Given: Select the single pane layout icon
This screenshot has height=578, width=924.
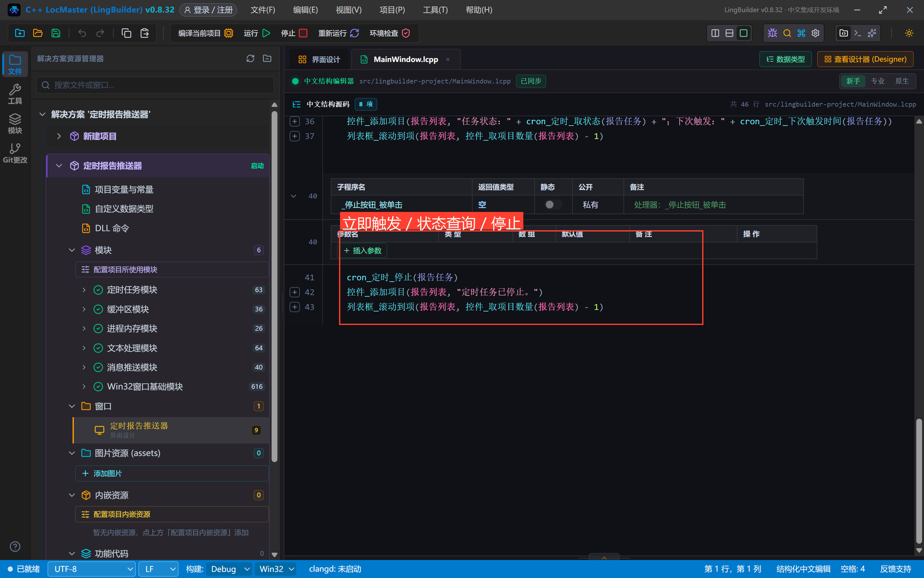Looking at the screenshot, I should tap(743, 33).
